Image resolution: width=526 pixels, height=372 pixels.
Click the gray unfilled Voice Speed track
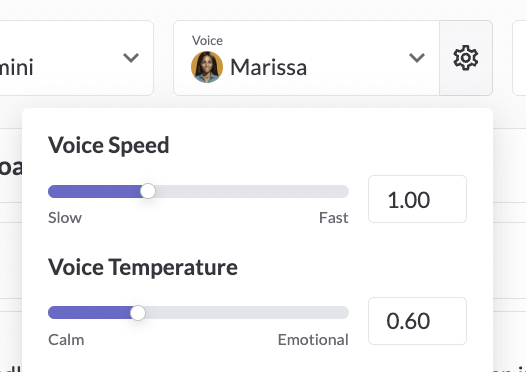coord(252,191)
